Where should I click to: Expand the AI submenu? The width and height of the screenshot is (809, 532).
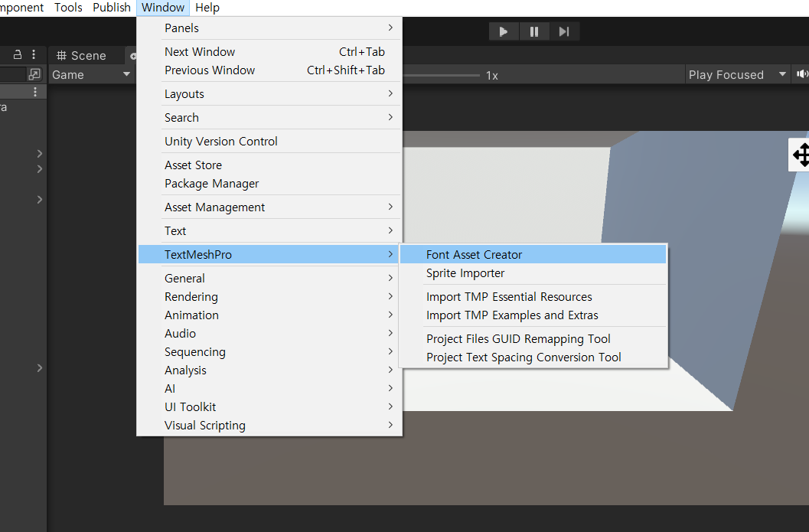[x=269, y=389]
